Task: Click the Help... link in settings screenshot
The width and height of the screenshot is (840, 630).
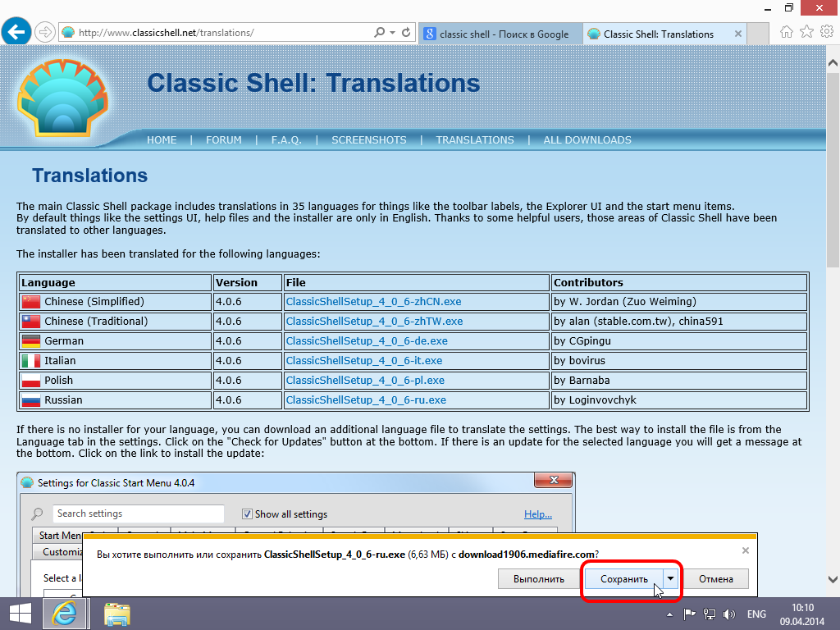Action: coord(538,514)
